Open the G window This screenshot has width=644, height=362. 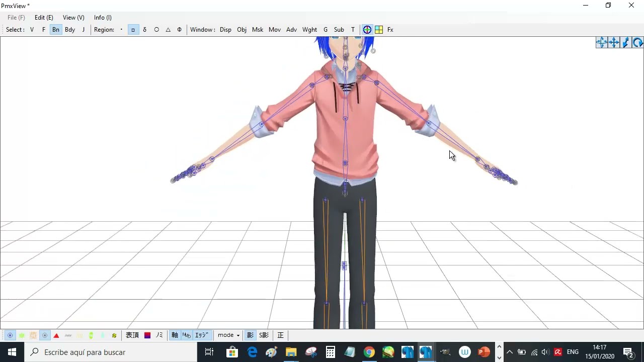326,30
